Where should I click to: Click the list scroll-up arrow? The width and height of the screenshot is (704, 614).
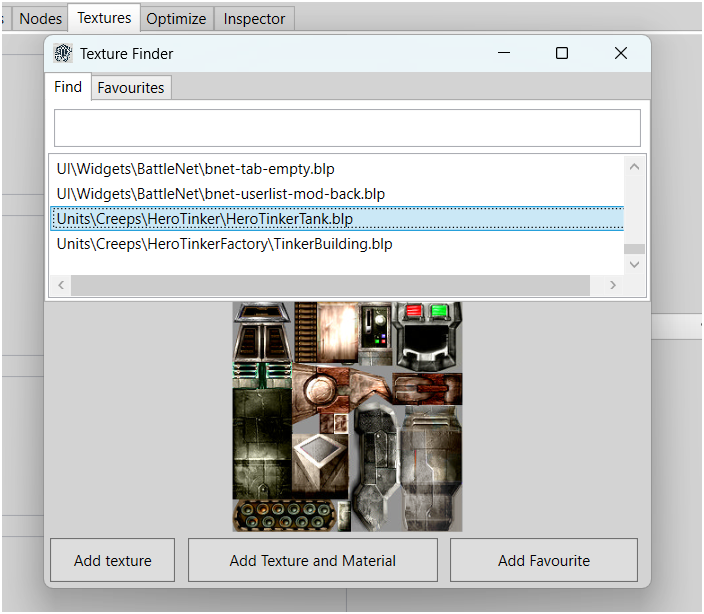coord(634,167)
